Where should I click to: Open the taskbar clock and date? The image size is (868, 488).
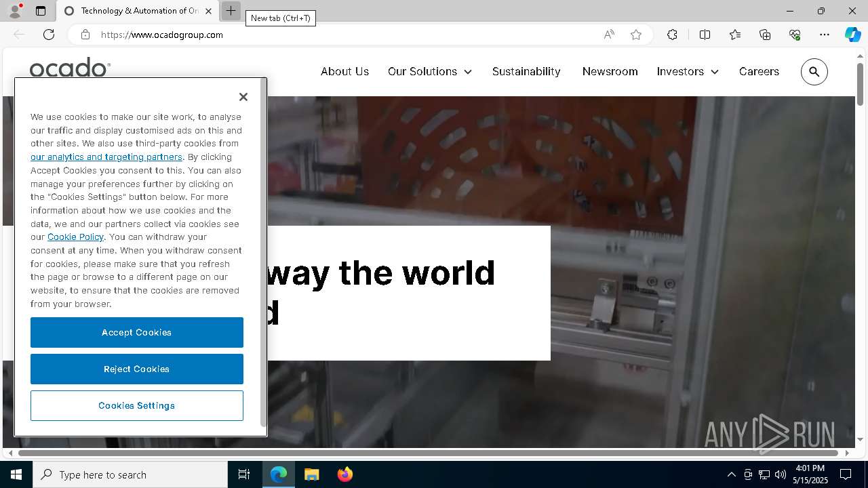(810, 474)
